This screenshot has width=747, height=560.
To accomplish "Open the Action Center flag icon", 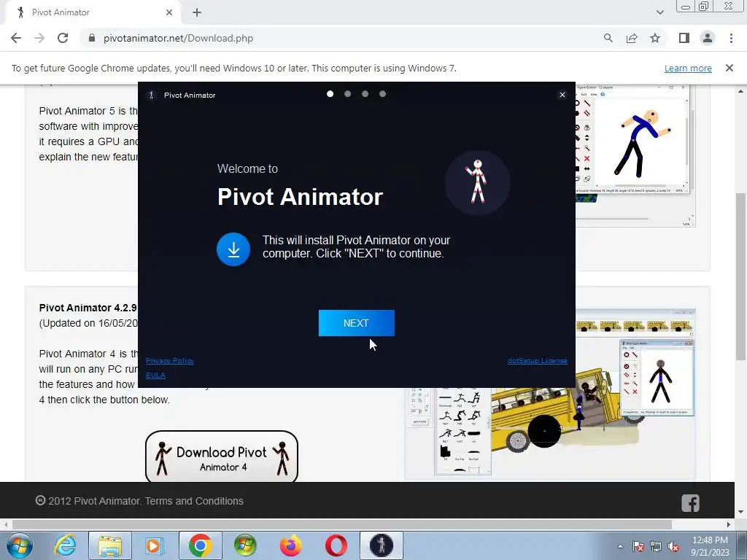I will [x=638, y=547].
